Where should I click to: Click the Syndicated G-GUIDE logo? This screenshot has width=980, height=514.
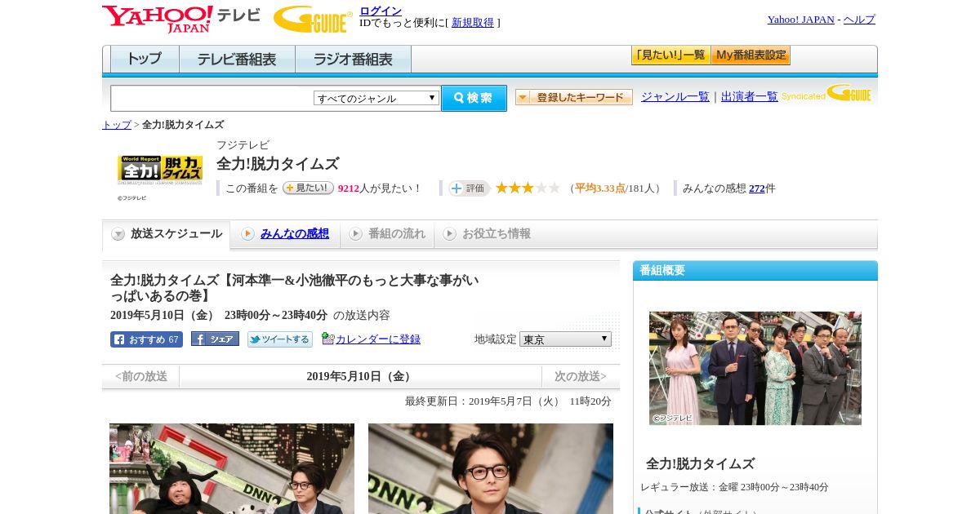[826, 93]
